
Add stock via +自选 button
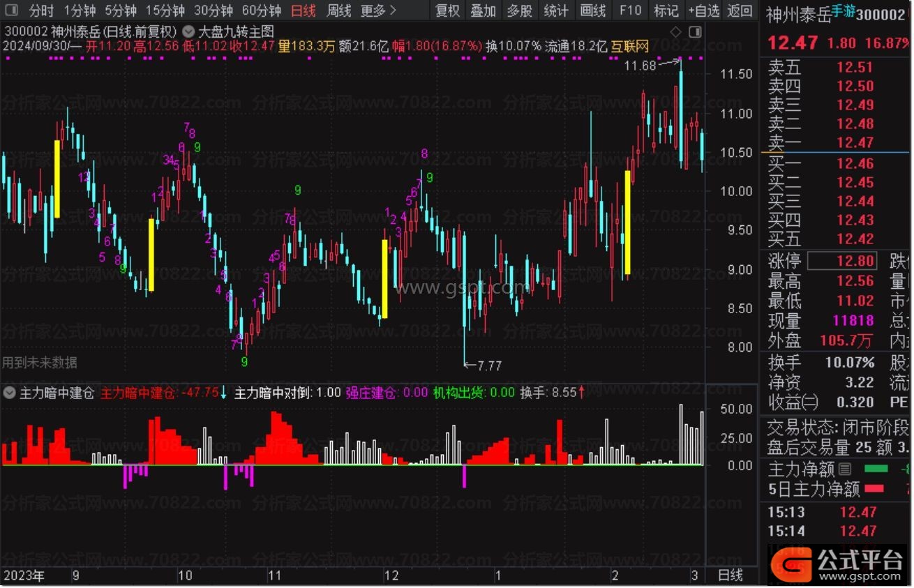[703, 10]
